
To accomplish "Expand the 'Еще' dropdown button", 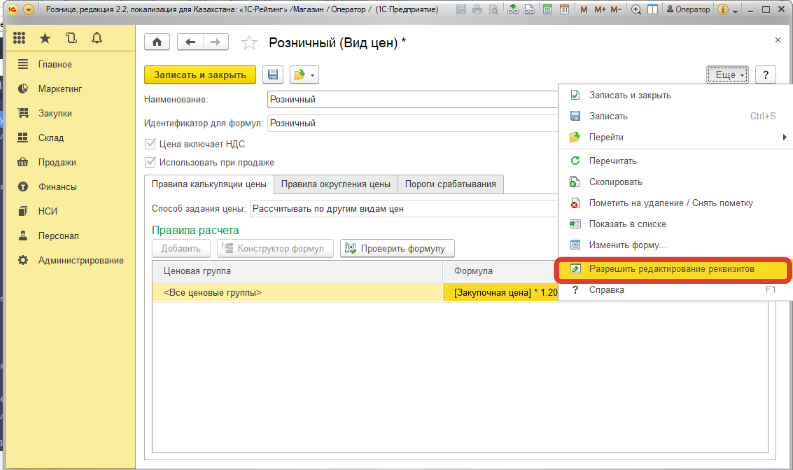I will [x=727, y=75].
